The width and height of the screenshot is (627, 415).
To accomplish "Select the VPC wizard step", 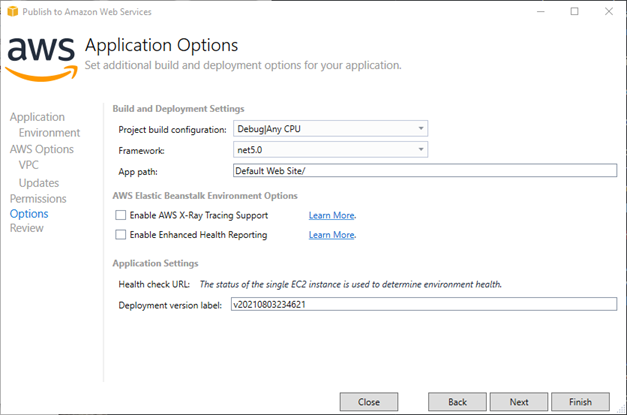I will pos(28,165).
